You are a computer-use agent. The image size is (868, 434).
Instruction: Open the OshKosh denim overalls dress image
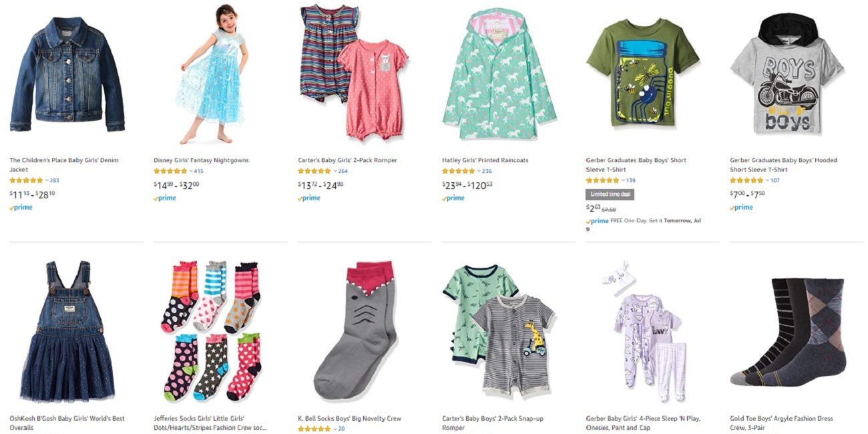point(67,332)
